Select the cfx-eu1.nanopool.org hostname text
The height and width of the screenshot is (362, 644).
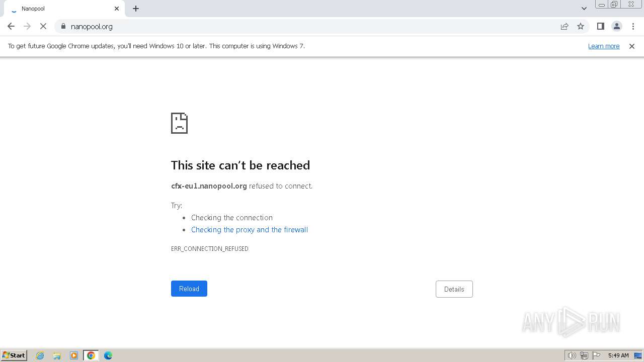click(209, 186)
